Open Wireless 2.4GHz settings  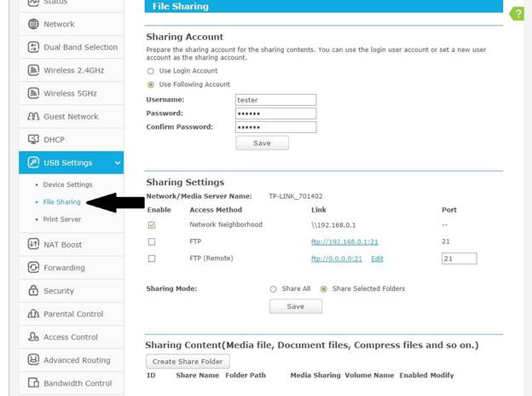click(x=72, y=70)
